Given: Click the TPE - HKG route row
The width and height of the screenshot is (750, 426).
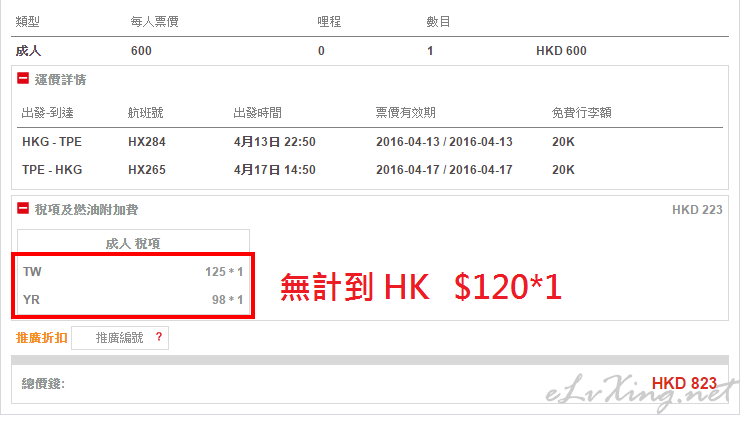Looking at the screenshot, I should pyautogui.click(x=370, y=170).
